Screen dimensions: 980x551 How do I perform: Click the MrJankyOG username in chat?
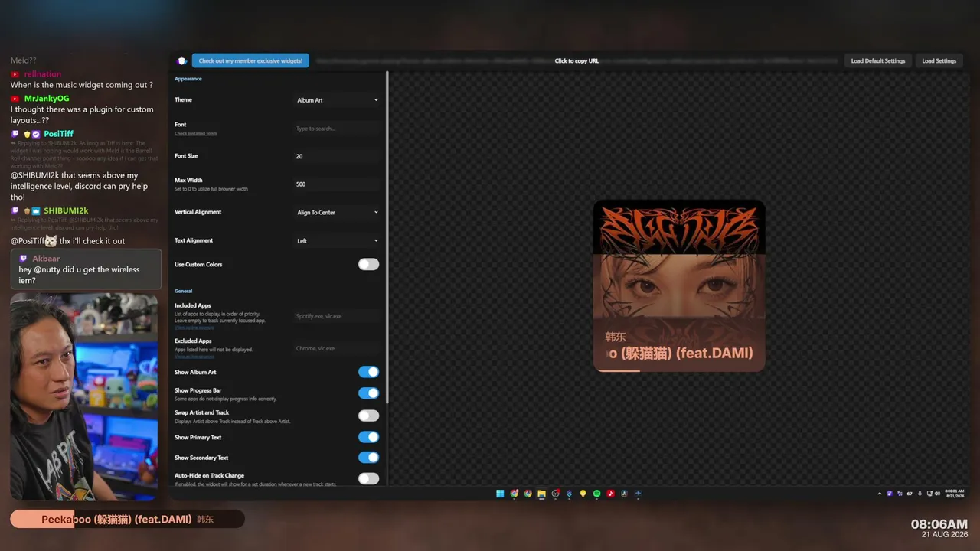[47, 99]
